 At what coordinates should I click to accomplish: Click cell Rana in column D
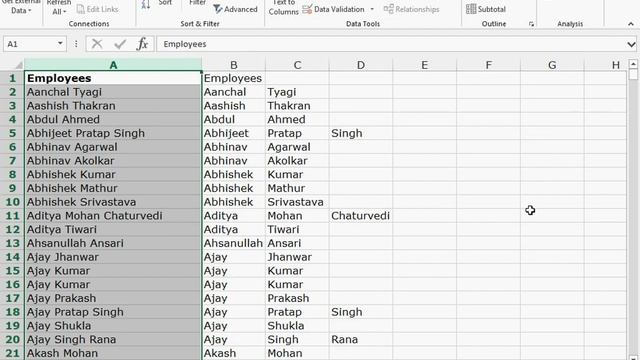point(361,339)
